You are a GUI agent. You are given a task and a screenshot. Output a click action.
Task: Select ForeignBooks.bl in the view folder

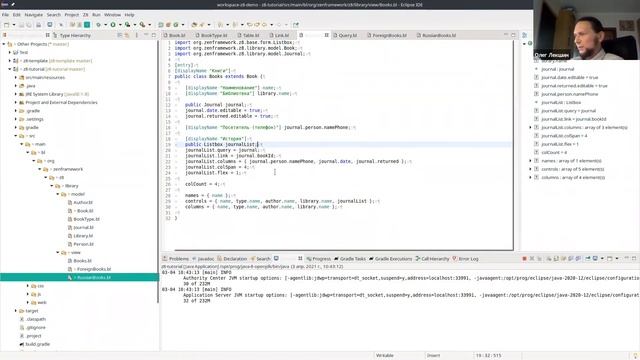89,269
